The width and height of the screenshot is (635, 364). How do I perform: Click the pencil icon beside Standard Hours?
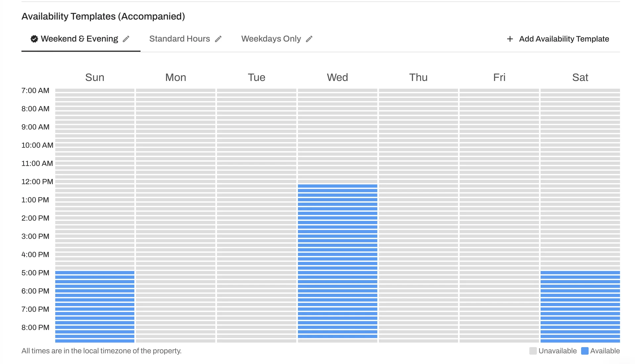point(219,39)
